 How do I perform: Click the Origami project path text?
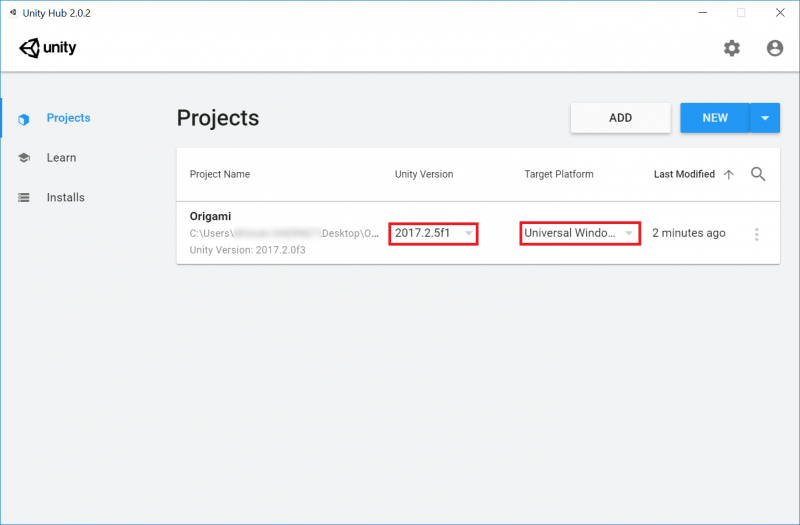(284, 233)
